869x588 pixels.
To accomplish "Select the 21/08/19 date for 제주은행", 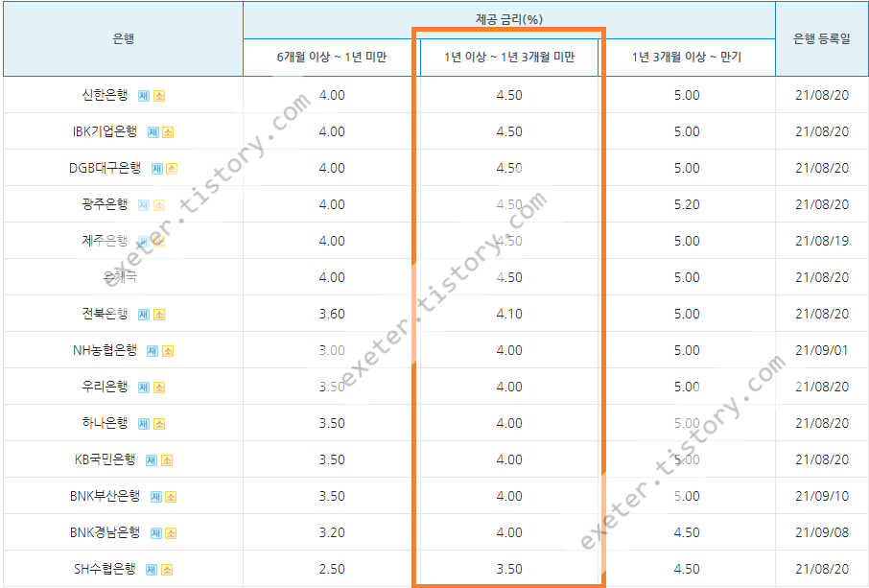I will pyautogui.click(x=822, y=241).
